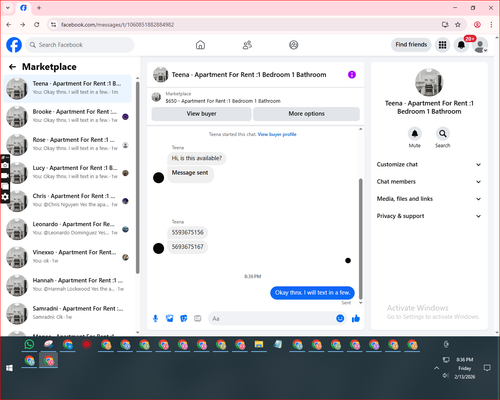
Task: Open the Windows Start menu
Action: pyautogui.click(x=9, y=368)
